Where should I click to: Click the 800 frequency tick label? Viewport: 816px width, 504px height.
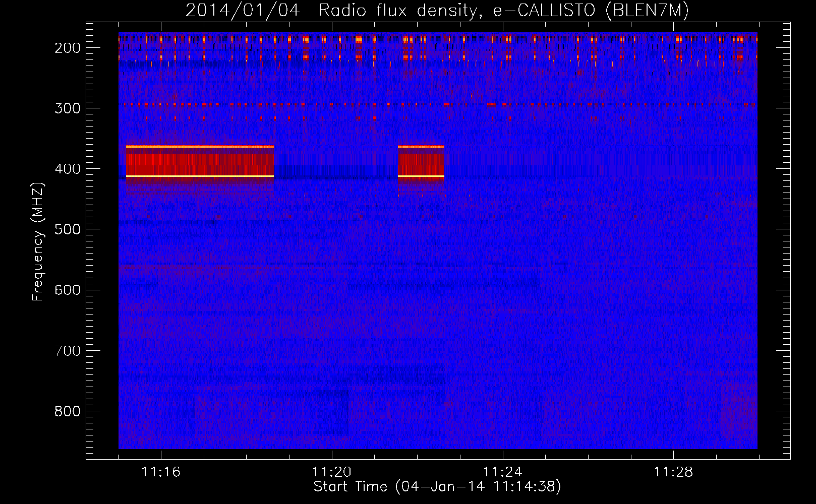tap(68, 411)
